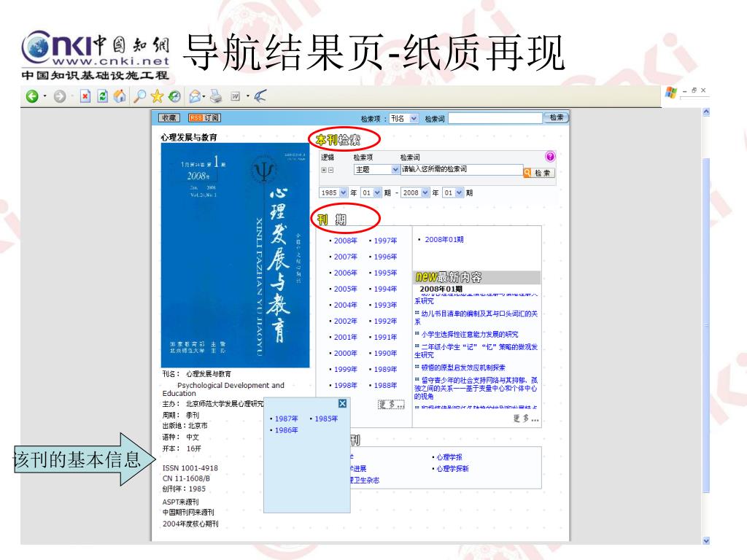The image size is (747, 560).
Task: Open the 1994年 issue link
Action: click(385, 289)
